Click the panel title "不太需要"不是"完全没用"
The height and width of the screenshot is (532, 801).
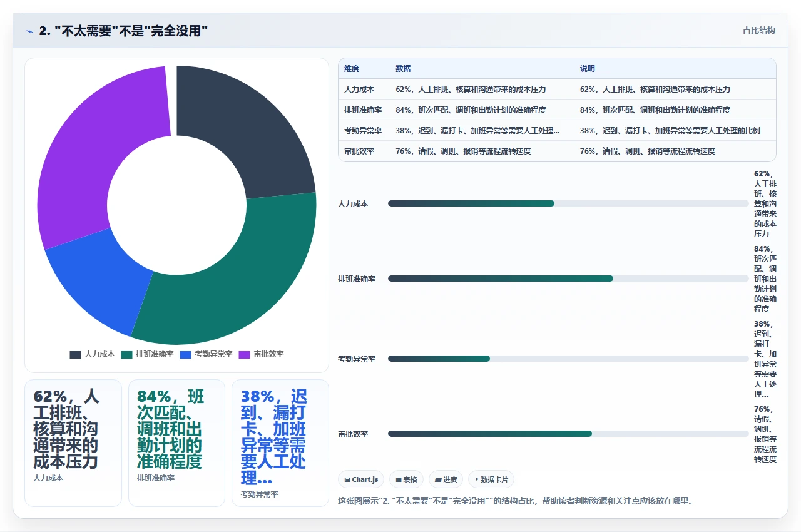123,31
